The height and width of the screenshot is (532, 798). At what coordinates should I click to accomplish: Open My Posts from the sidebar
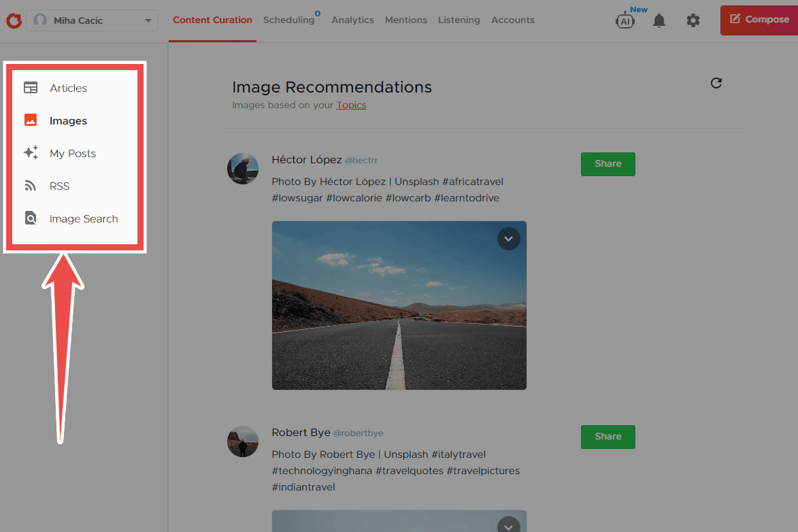(x=71, y=153)
